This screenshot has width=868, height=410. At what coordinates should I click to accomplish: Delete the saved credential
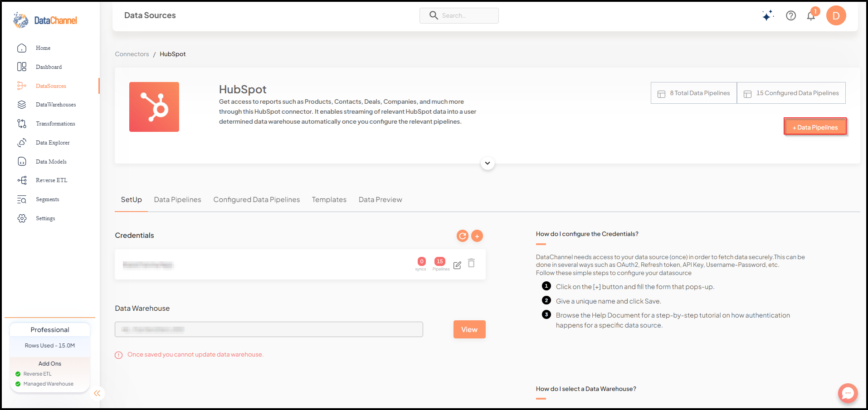(x=471, y=263)
